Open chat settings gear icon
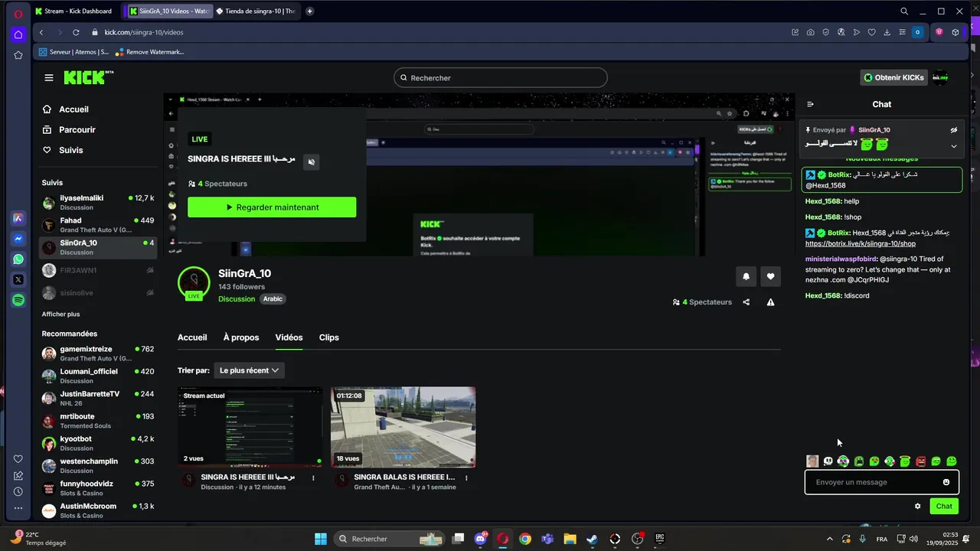The image size is (980, 551). pos(917,506)
